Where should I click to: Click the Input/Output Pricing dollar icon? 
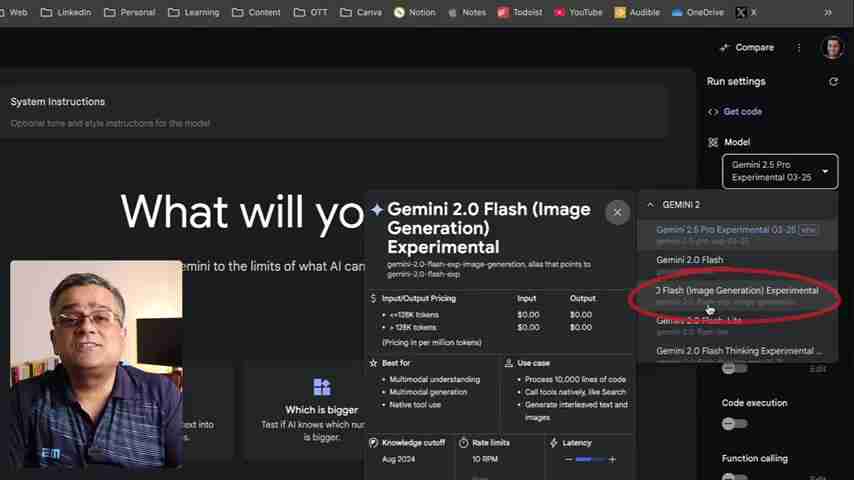pyautogui.click(x=373, y=299)
